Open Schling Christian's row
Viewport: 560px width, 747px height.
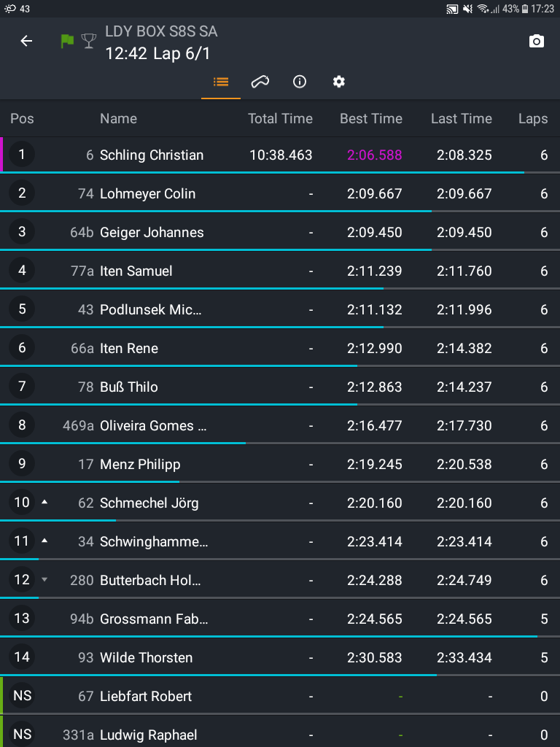point(152,155)
